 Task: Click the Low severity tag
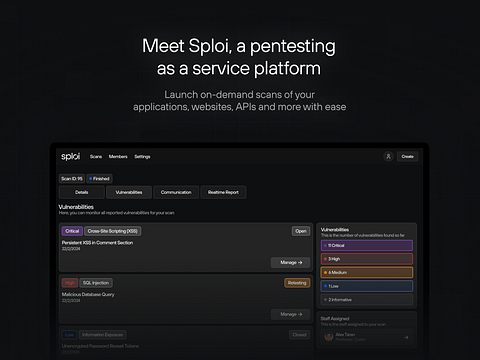click(x=69, y=335)
